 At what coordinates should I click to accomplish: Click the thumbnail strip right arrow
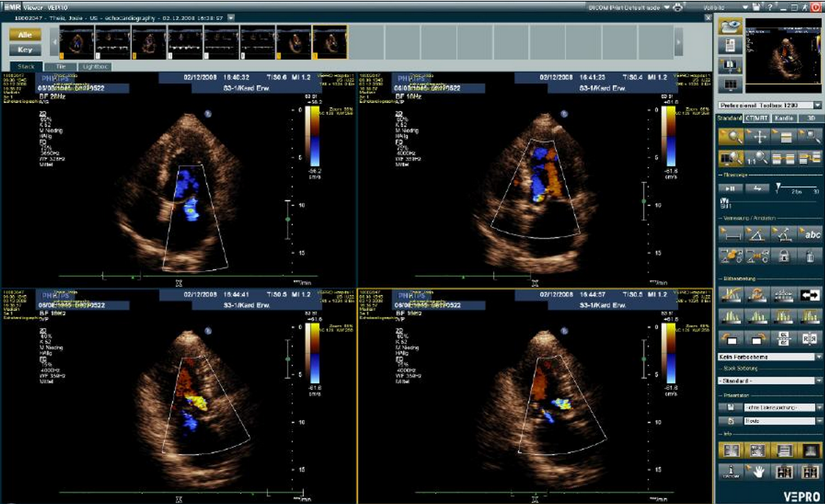tap(679, 42)
